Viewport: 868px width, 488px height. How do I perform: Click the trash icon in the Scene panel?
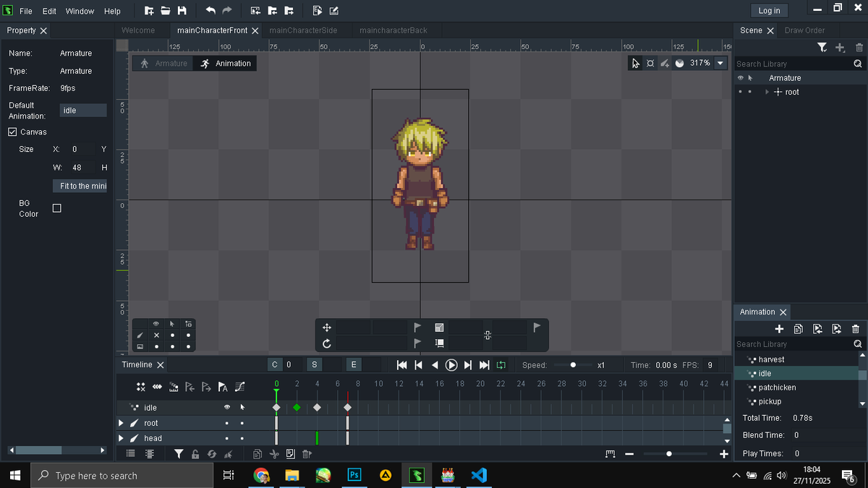click(859, 48)
